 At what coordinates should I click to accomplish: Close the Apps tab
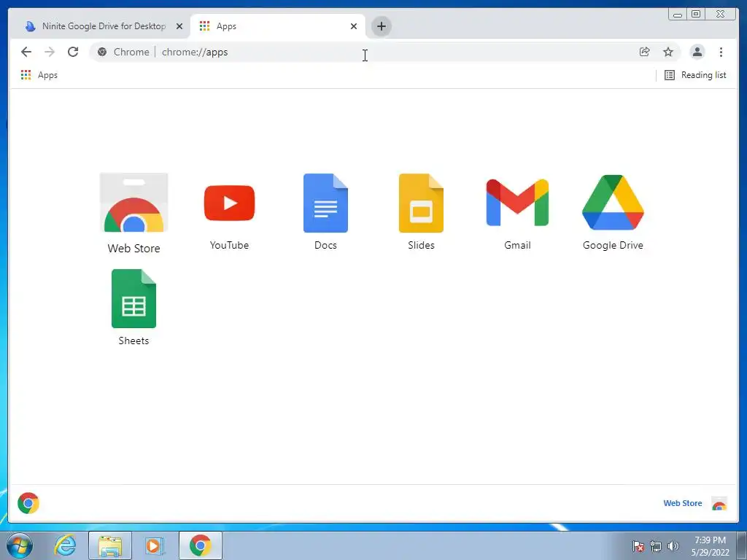pyautogui.click(x=354, y=26)
